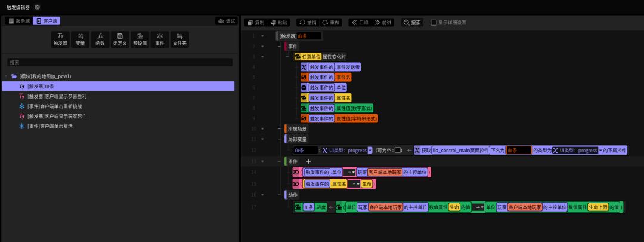644x242 pixels.
Task: Click the 事件 (event) toolbar icon
Action: (160, 39)
